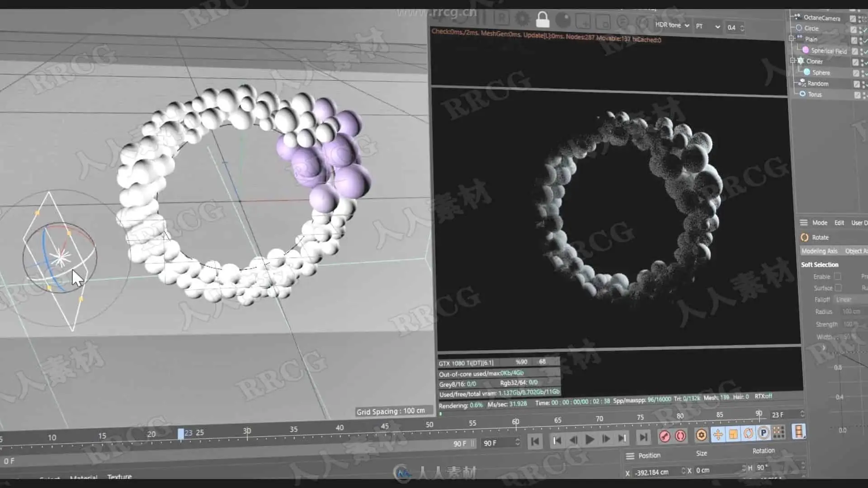Toggle the rotation keyframe icon

tap(748, 433)
